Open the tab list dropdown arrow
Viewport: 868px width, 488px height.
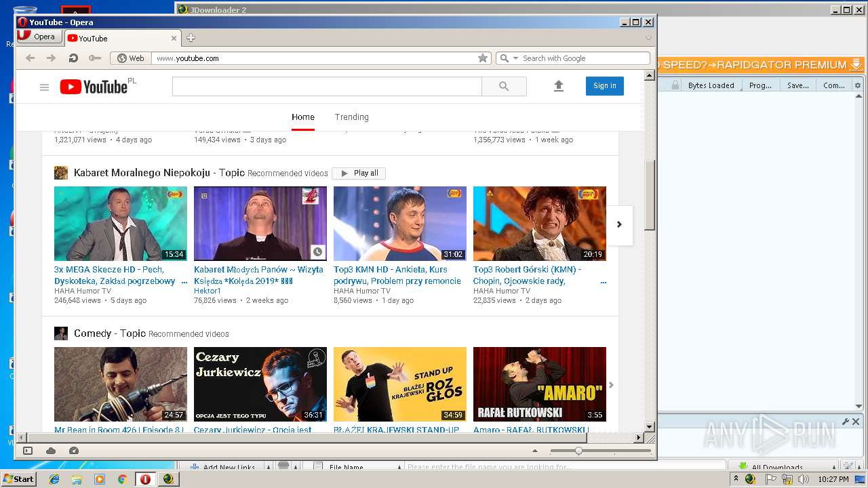tap(648, 38)
